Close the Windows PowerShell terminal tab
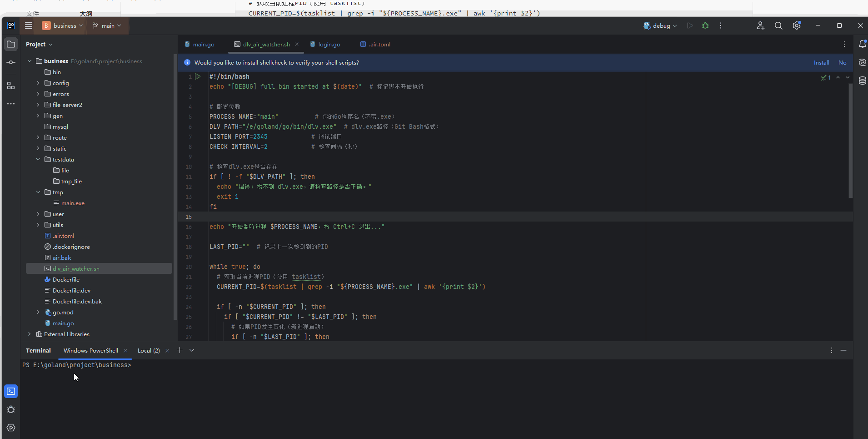Image resolution: width=868 pixels, height=439 pixels. coord(125,350)
